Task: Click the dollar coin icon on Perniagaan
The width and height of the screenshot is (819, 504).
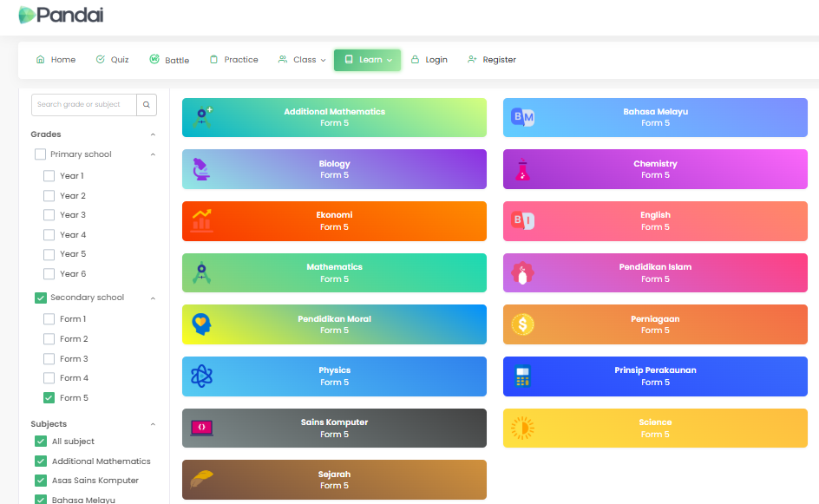Action: pyautogui.click(x=522, y=324)
